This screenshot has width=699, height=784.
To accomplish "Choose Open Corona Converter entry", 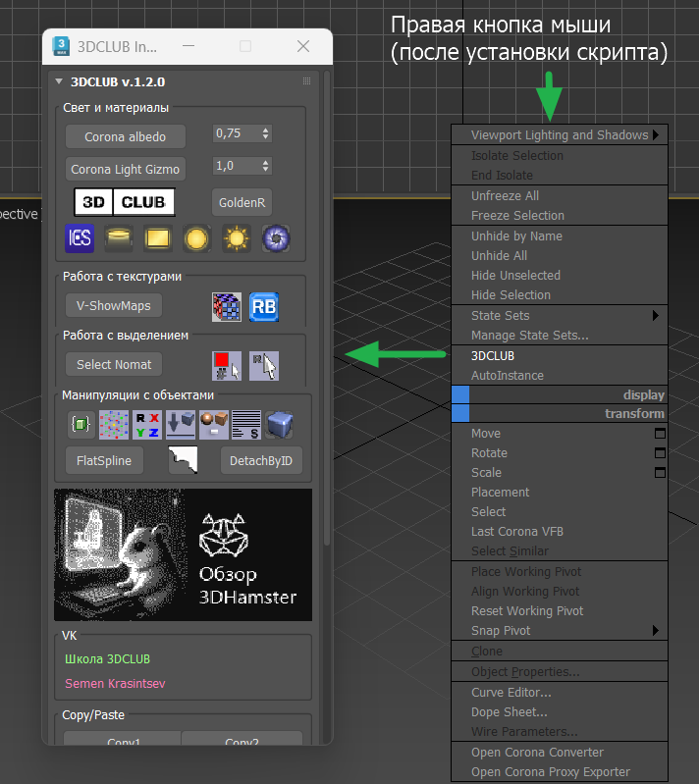I will point(560,752).
